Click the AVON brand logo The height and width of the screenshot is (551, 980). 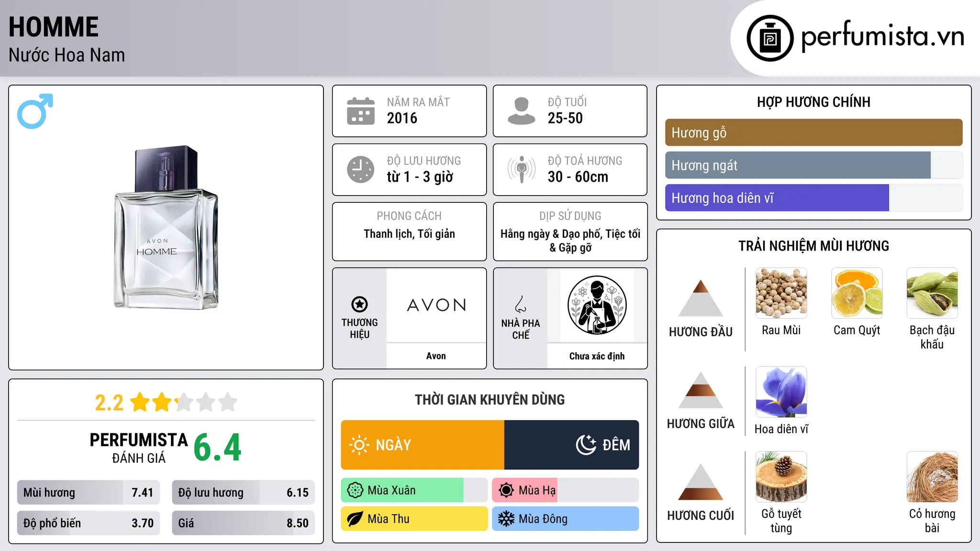436,305
